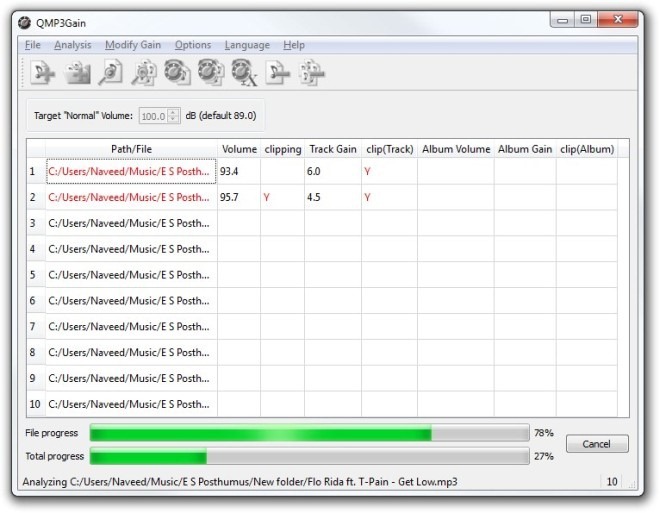Click the Album Gain gauge icon

pyautogui.click(x=211, y=73)
